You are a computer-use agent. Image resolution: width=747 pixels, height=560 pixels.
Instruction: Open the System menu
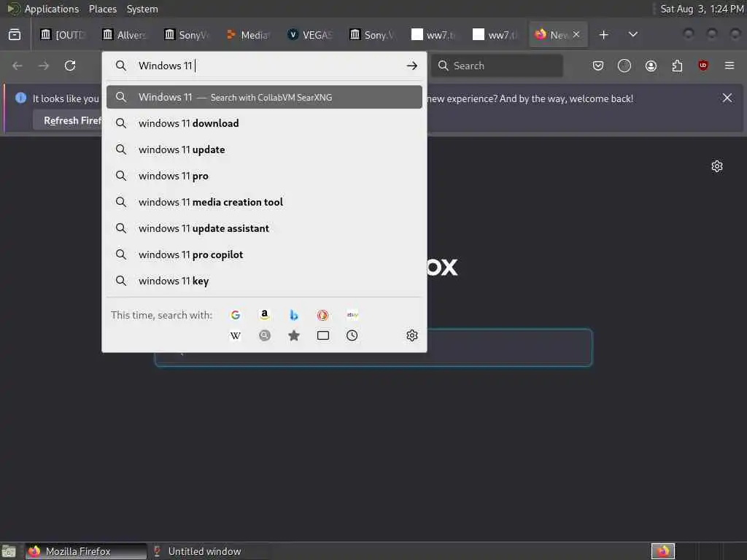pyautogui.click(x=142, y=9)
